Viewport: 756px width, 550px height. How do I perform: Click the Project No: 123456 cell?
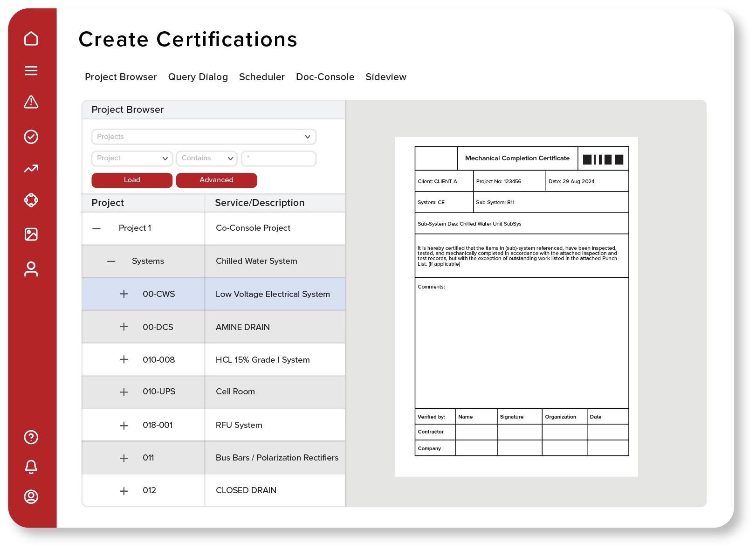[x=509, y=181]
